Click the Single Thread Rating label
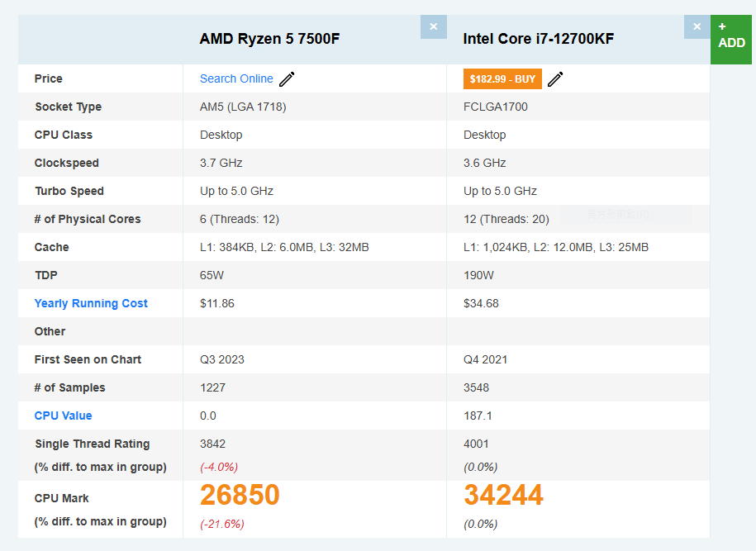 92,444
